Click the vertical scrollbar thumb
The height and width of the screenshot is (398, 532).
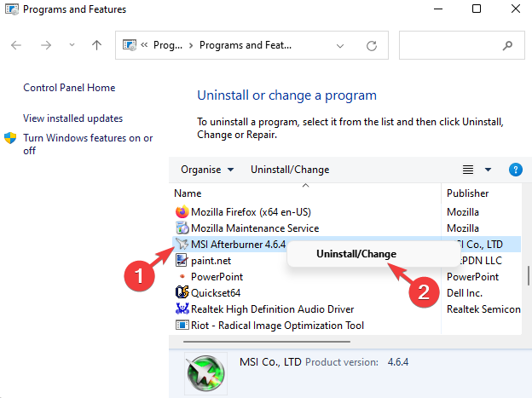[529, 276]
